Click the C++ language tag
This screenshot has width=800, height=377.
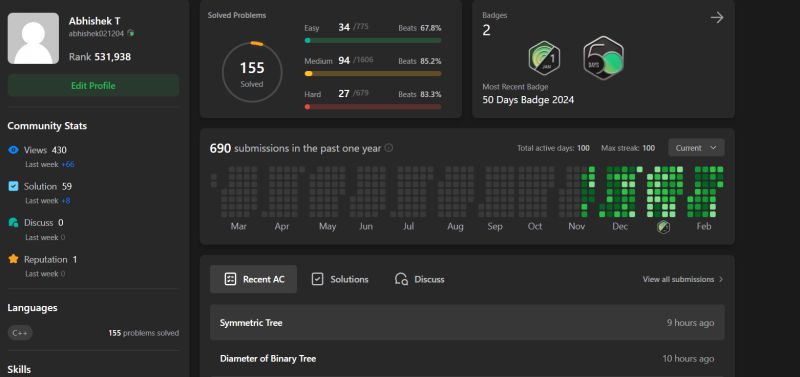tap(20, 333)
